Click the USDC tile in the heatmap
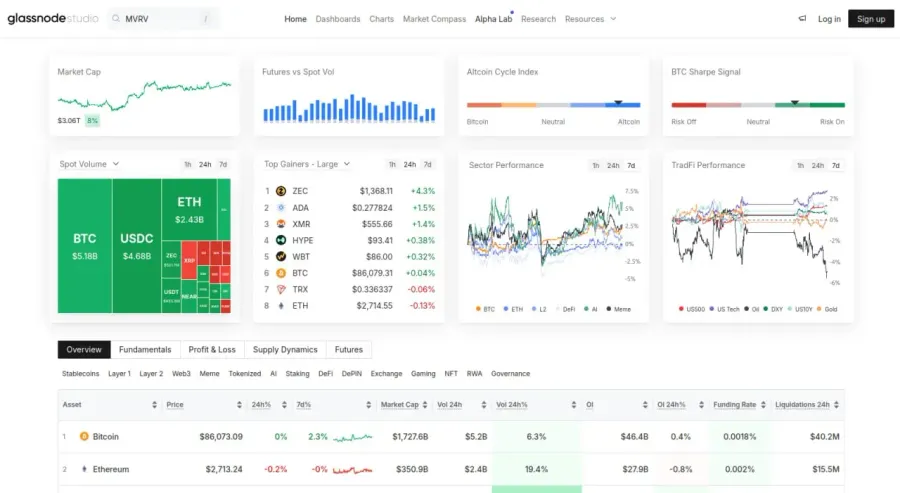The width and height of the screenshot is (900, 493). tap(137, 246)
